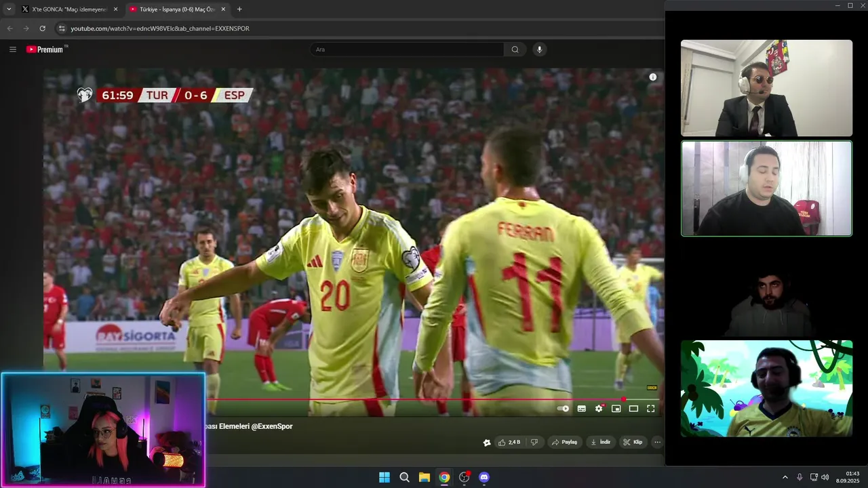The height and width of the screenshot is (488, 868).
Task: Click the red progress scrubber handle
Action: (x=623, y=399)
